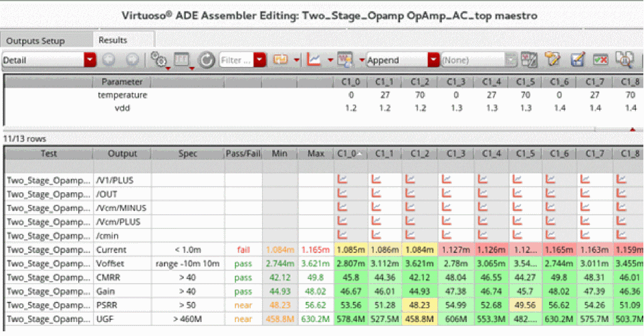This screenshot has height=336, width=644.
Task: Select the Results tab
Action: coord(113,40)
